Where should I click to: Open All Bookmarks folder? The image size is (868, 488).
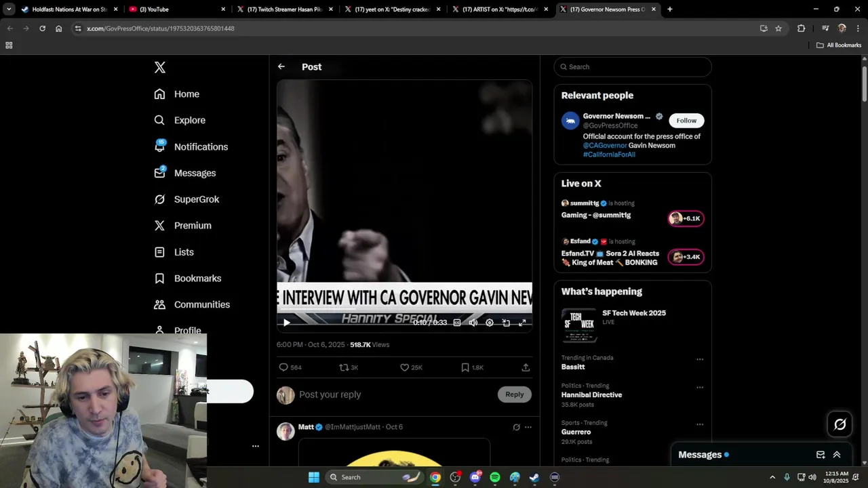(839, 45)
